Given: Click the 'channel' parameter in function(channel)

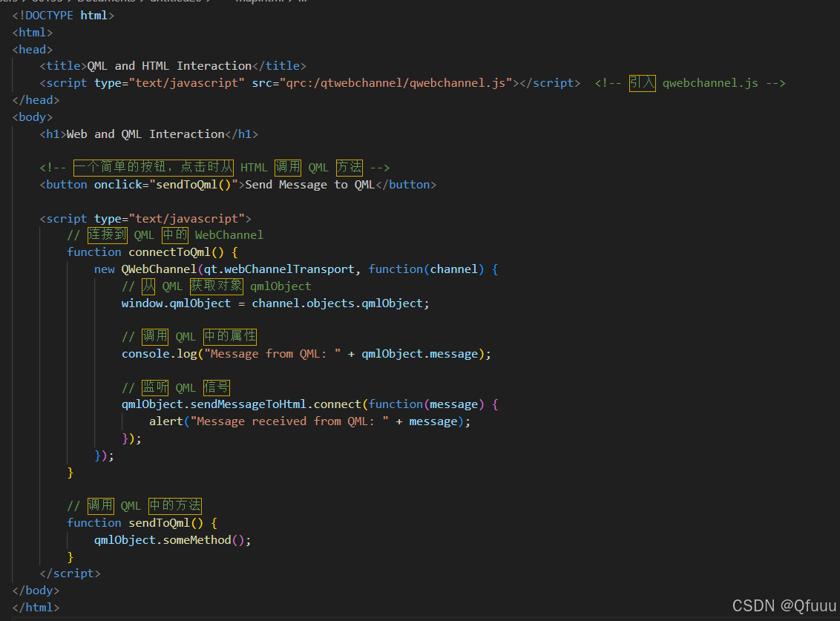Looking at the screenshot, I should (x=453, y=269).
